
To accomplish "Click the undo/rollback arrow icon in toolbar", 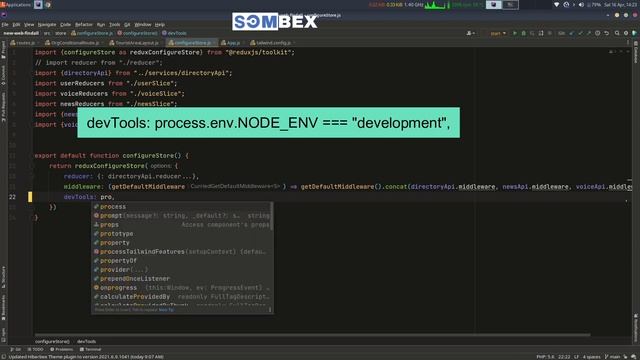I will point(607,33).
